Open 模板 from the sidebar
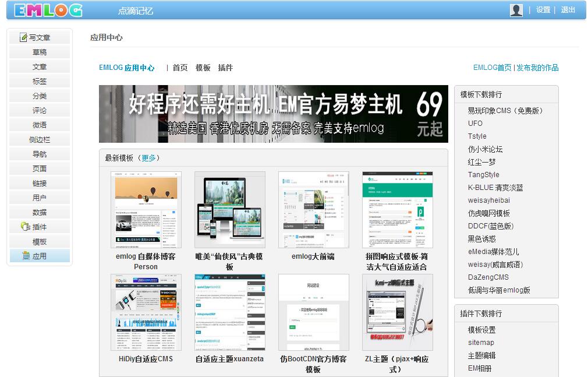The image size is (588, 377). 39,241
